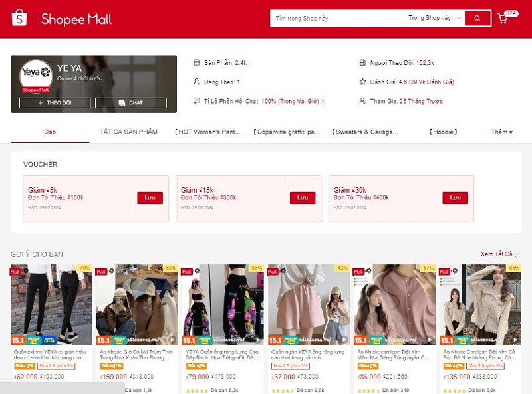This screenshot has width=532, height=394.
Task: Save the 'Giảm ₫5k' voucher with Lưu
Action: click(x=150, y=198)
